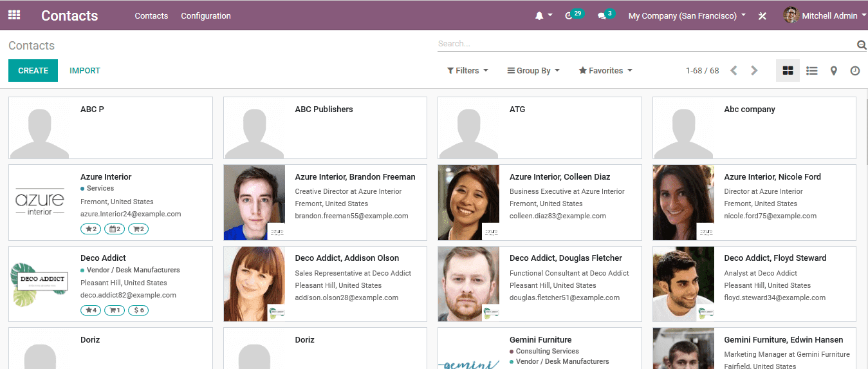The width and height of the screenshot is (868, 369).
Task: Click email brandon.freeman55@example.com
Action: 351,216
